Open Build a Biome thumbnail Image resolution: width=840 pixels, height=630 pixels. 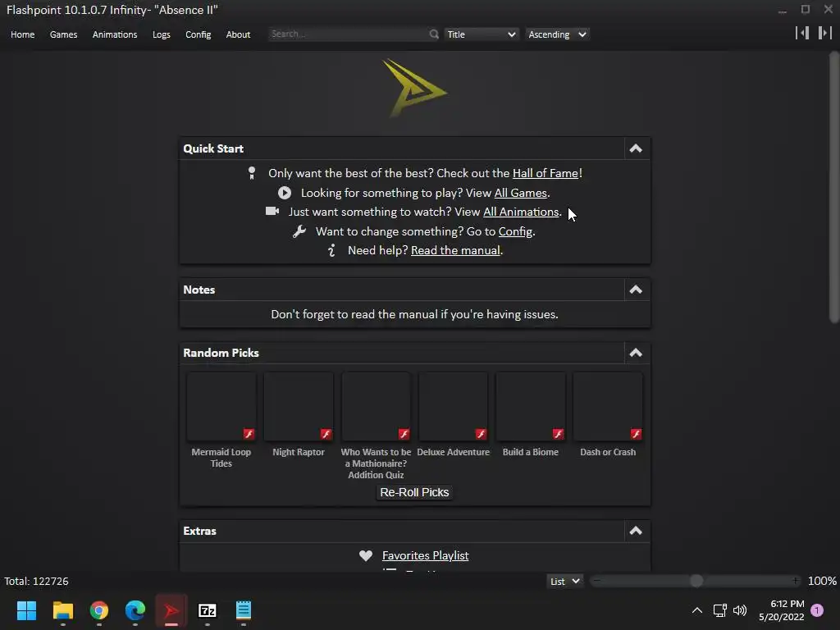(x=531, y=407)
